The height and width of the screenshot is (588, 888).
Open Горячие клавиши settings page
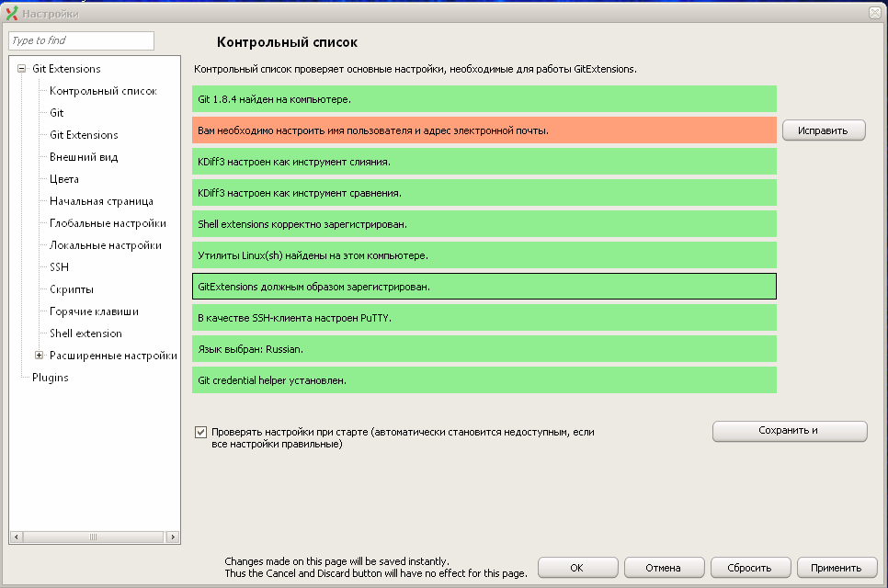[94, 311]
